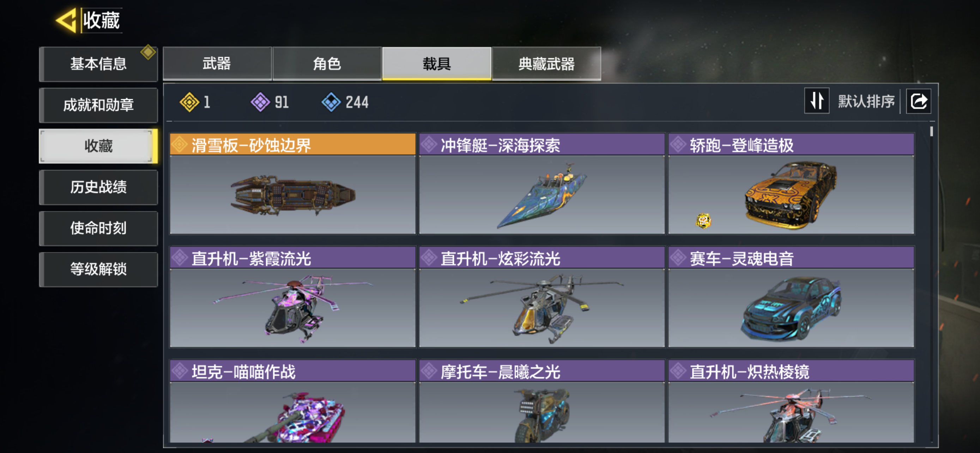The height and width of the screenshot is (453, 980).
Task: Select the 使命时刻 menu entry
Action: 98,229
